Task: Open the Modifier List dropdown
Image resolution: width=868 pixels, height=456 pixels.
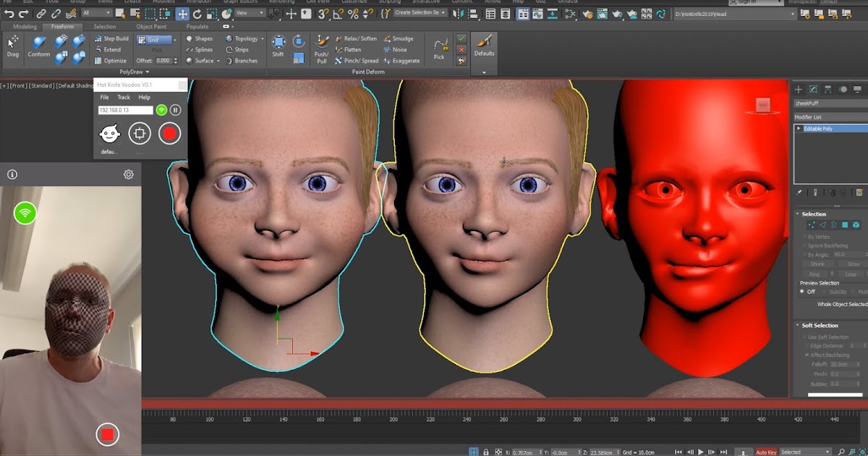Action: (828, 116)
